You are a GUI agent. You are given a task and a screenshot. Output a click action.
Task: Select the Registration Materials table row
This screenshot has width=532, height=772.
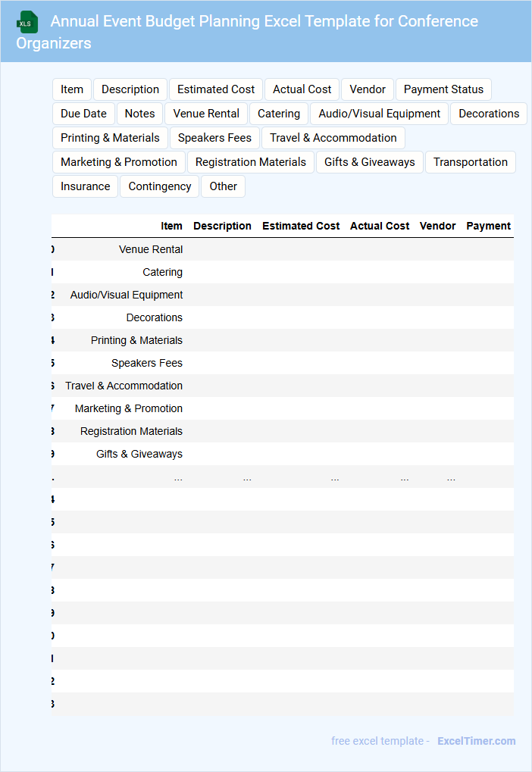tap(283, 431)
